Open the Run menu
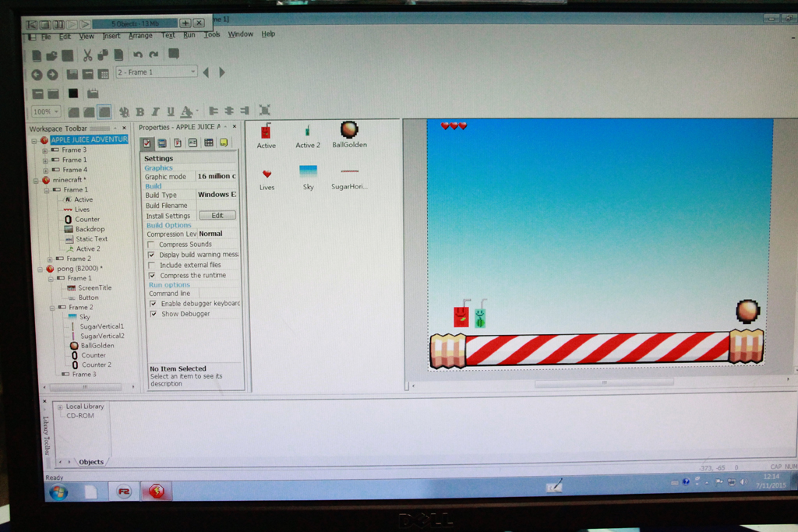 pyautogui.click(x=189, y=35)
